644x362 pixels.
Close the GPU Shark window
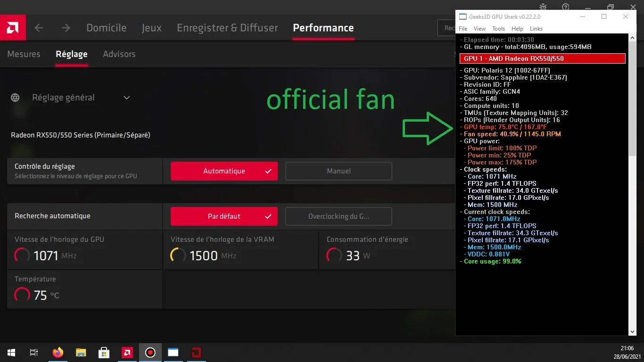(x=626, y=16)
